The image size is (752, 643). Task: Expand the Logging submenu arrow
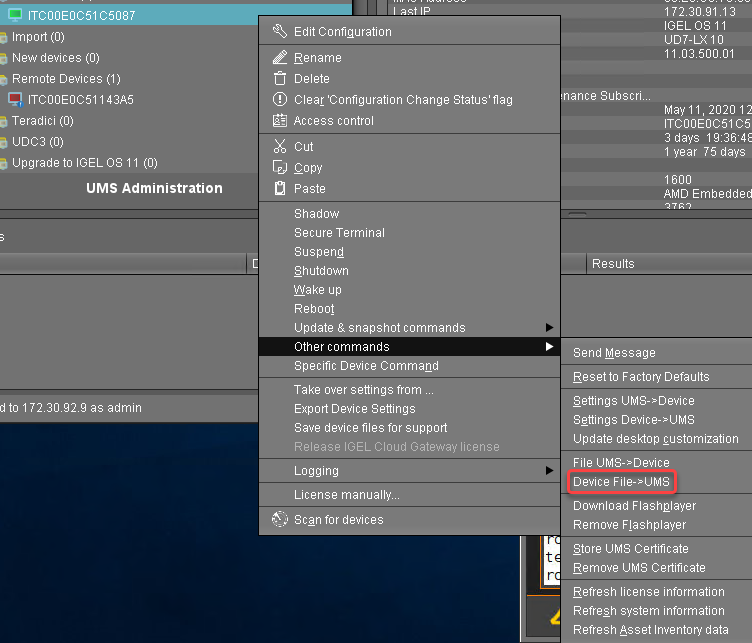[548, 471]
